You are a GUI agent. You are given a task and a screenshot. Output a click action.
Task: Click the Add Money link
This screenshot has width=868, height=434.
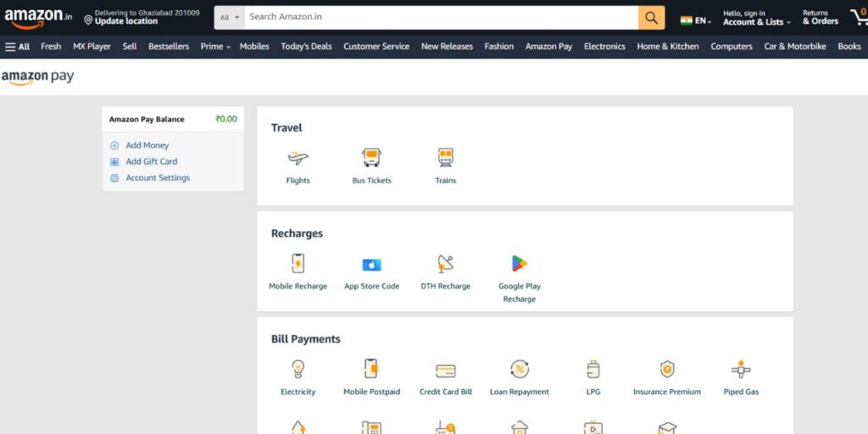[147, 146]
